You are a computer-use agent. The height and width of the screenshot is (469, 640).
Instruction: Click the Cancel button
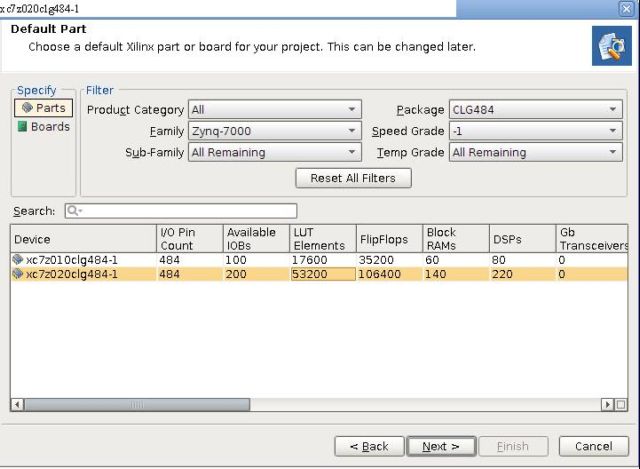[593, 446]
